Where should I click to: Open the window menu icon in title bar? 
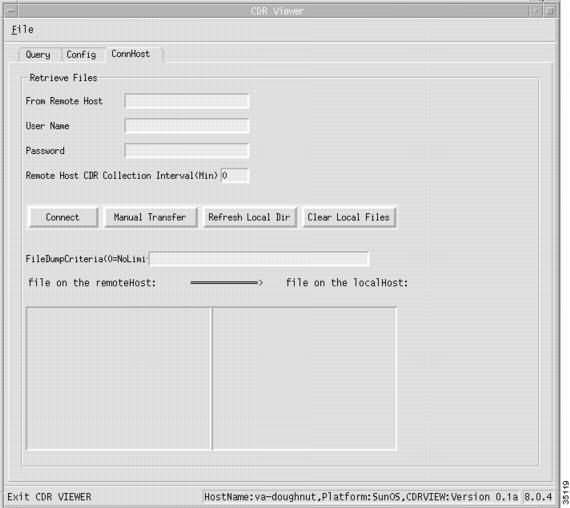11,11
